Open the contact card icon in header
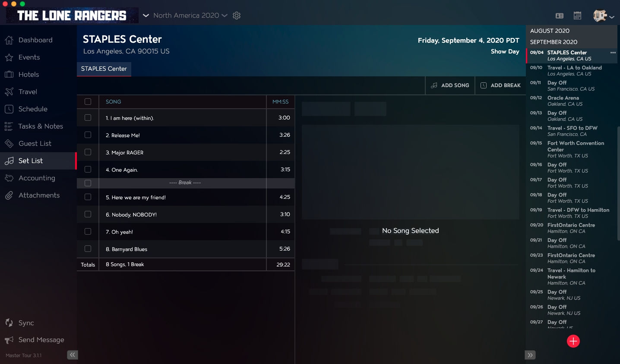The image size is (620, 364). coord(560,16)
